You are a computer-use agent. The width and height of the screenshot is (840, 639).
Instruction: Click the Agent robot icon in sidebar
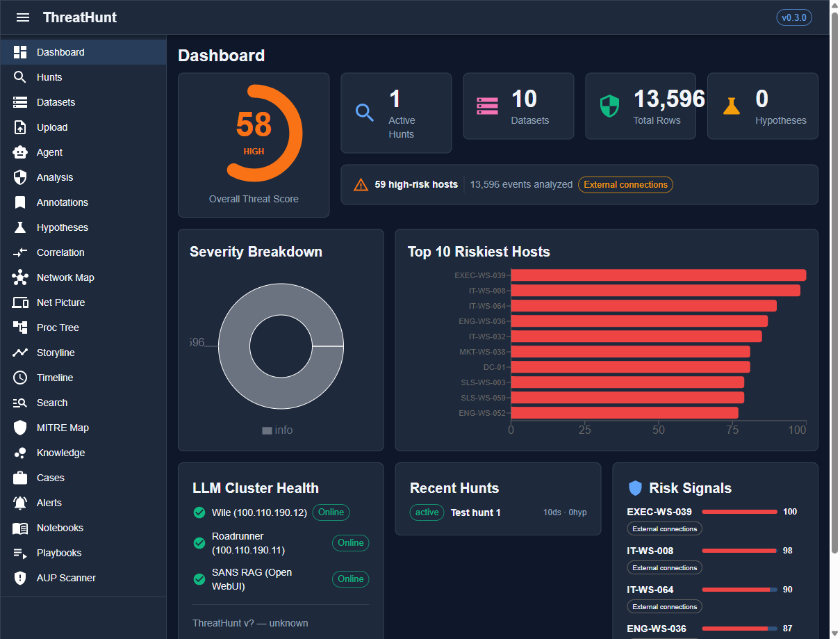coord(20,152)
